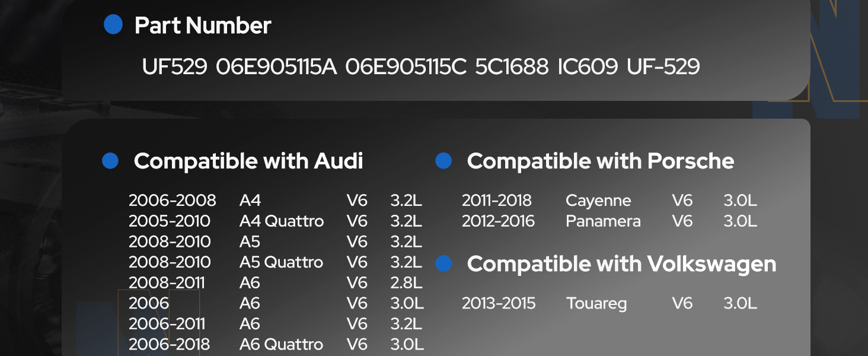
Task: Click the blue dot beside Part Number
Action: click(113, 25)
